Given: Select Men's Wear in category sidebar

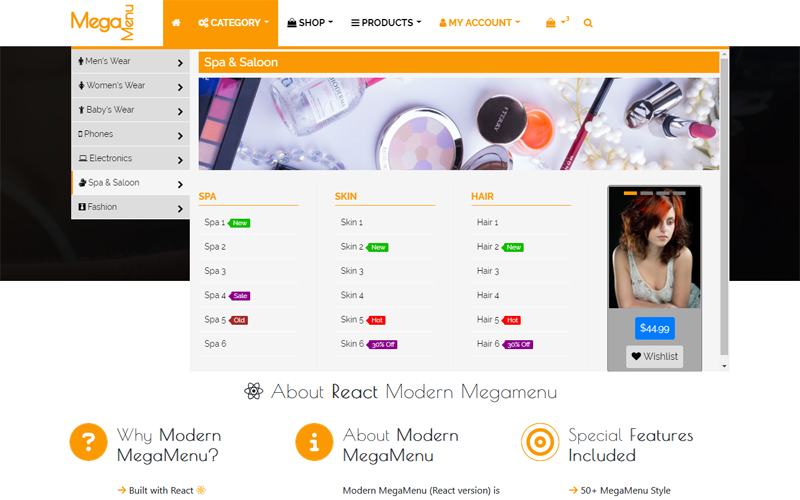Looking at the screenshot, I should tap(131, 61).
